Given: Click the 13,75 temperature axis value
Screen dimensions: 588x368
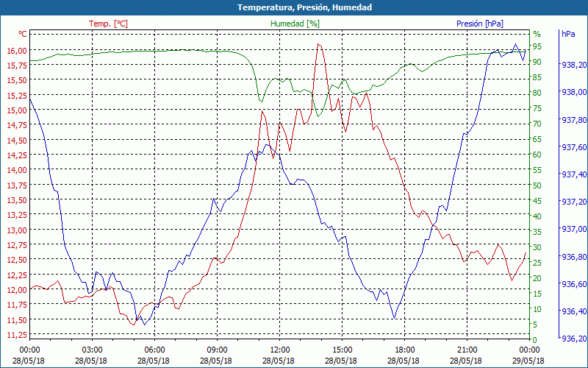Looking at the screenshot, I should pos(16,185).
